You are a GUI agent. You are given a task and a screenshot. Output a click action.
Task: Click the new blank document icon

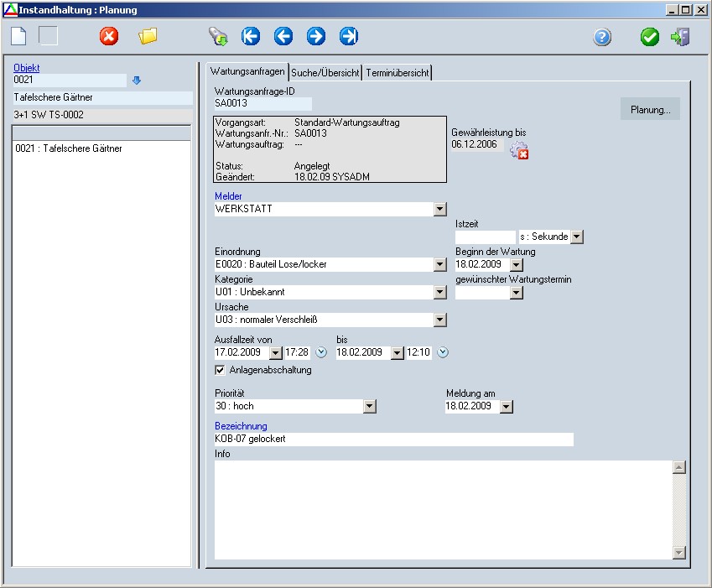(x=18, y=36)
